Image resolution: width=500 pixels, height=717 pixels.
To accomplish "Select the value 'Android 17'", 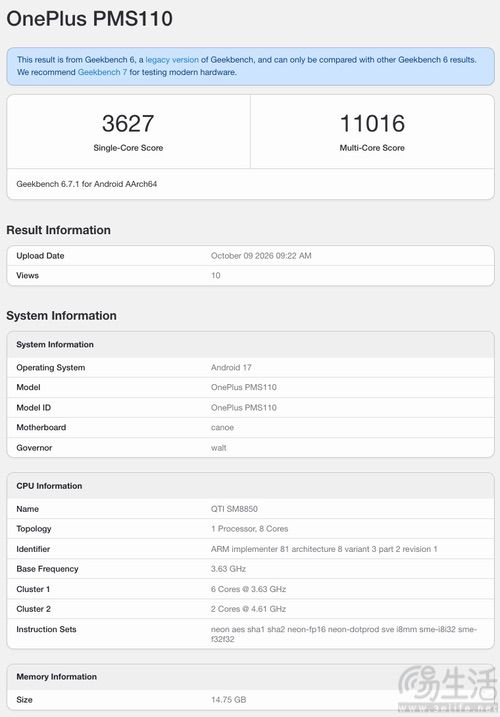I will (x=231, y=367).
